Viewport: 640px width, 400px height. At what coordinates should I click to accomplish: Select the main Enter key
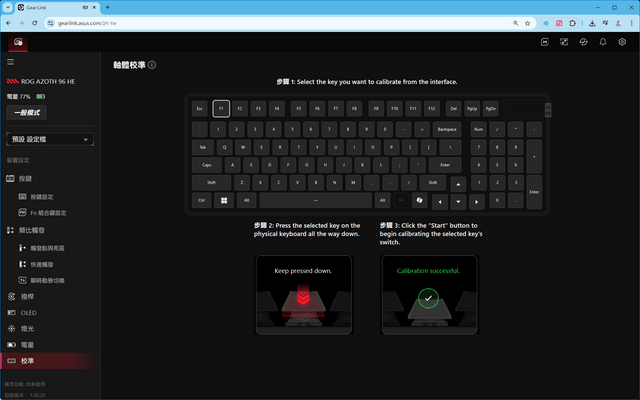click(445, 165)
